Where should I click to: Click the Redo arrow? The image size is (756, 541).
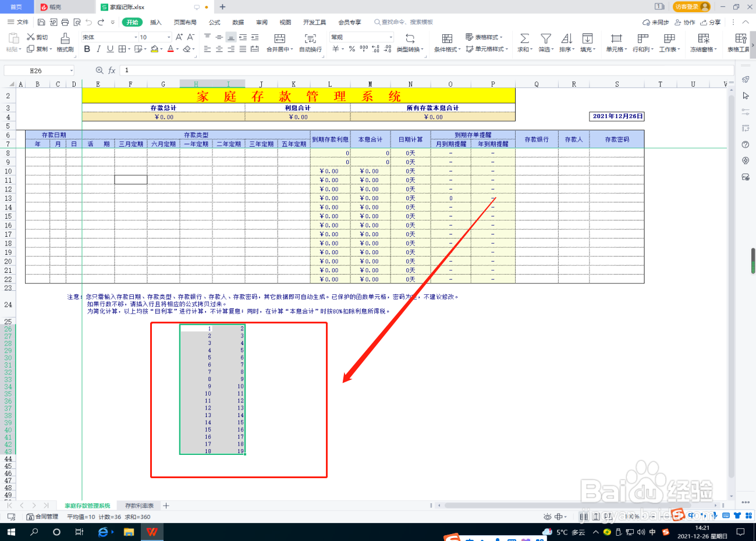tap(101, 22)
